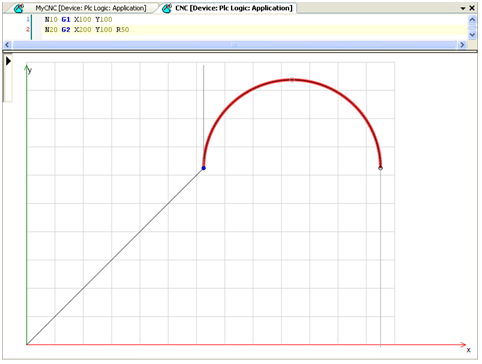The width and height of the screenshot is (482, 364).
Task: Click the editor's vertical scroll down arrow
Action: (x=472, y=34)
